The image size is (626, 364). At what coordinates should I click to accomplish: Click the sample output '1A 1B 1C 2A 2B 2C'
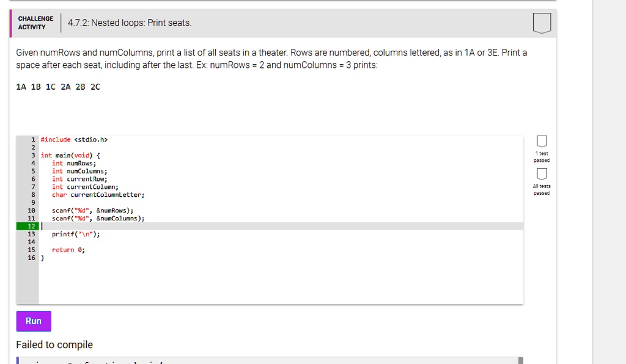[x=58, y=87]
